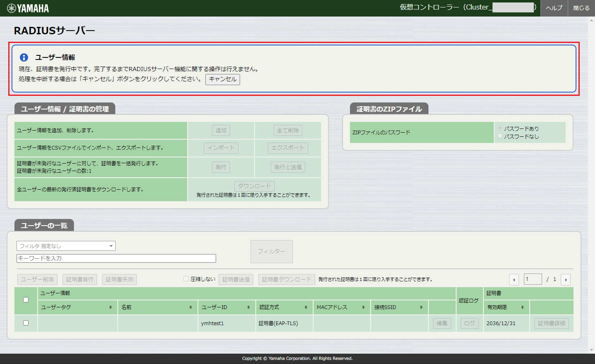Viewport: 595px width, 364px height.
Task: Sort the 名前 column
Action: 190,307
